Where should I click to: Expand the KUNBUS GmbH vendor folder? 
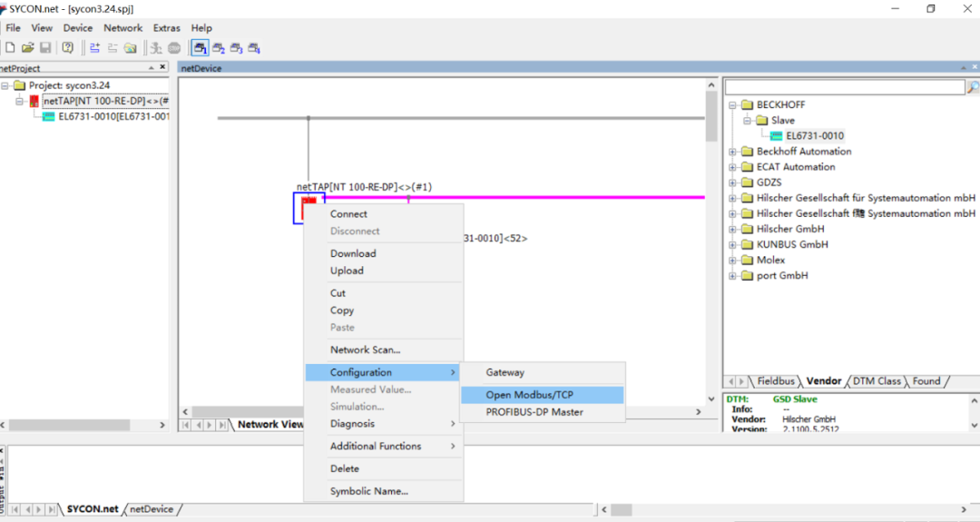click(732, 244)
